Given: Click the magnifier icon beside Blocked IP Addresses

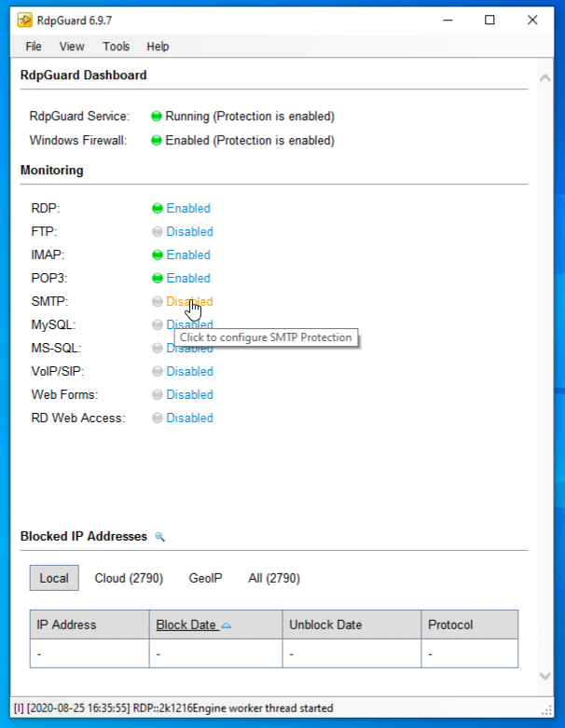Looking at the screenshot, I should [x=159, y=537].
